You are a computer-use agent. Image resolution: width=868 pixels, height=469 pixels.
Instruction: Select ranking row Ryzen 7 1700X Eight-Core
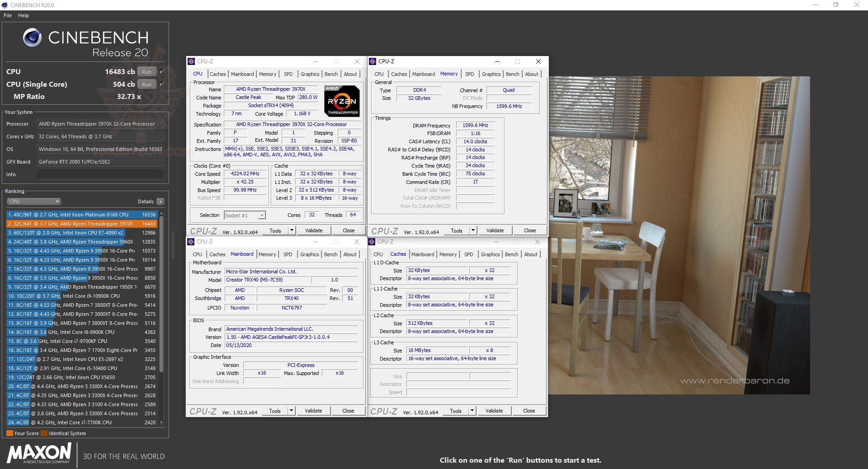click(x=82, y=350)
